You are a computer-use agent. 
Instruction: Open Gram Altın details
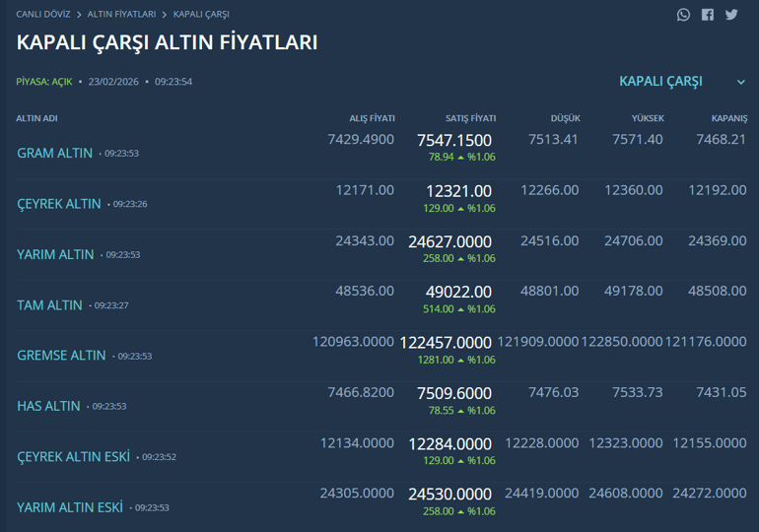55,154
